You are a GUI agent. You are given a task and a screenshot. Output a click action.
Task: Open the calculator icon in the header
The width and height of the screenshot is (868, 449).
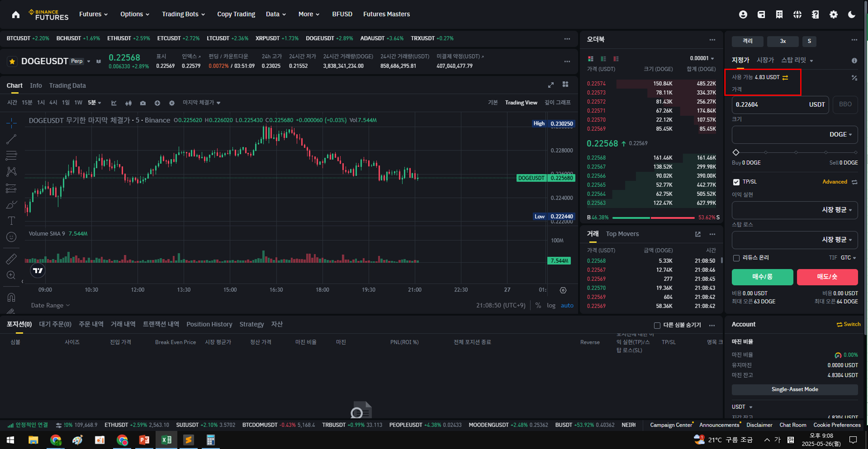(x=779, y=14)
